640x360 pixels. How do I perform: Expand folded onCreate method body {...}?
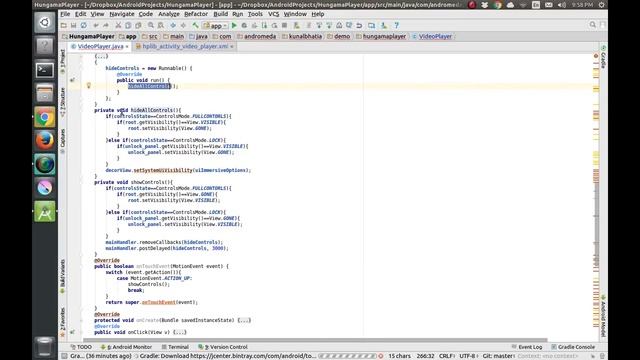coord(244,320)
